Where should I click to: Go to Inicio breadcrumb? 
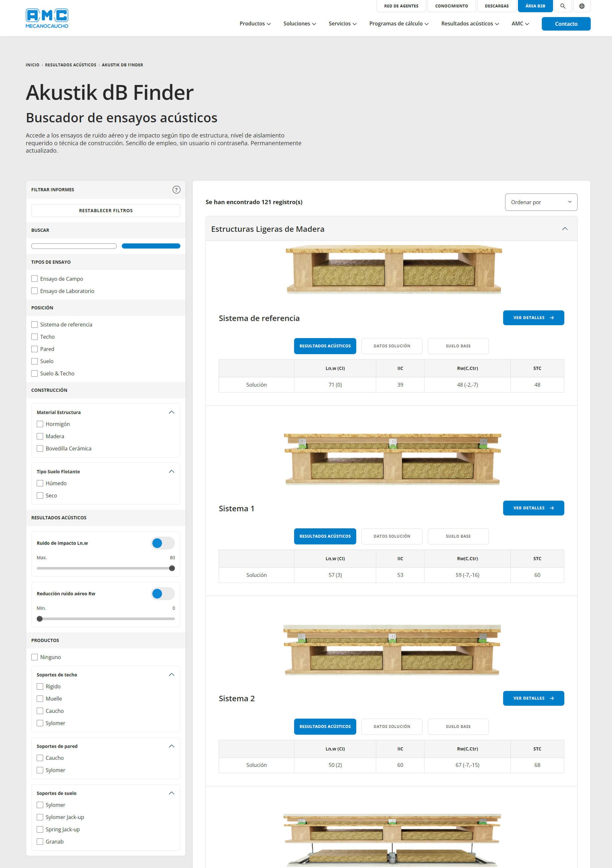[33, 65]
